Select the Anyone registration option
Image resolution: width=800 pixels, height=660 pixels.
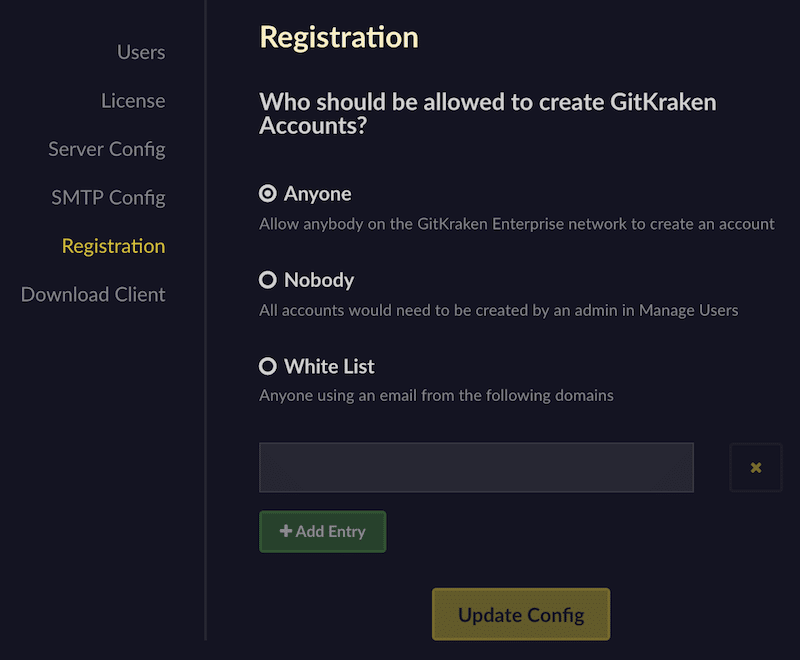coord(268,194)
